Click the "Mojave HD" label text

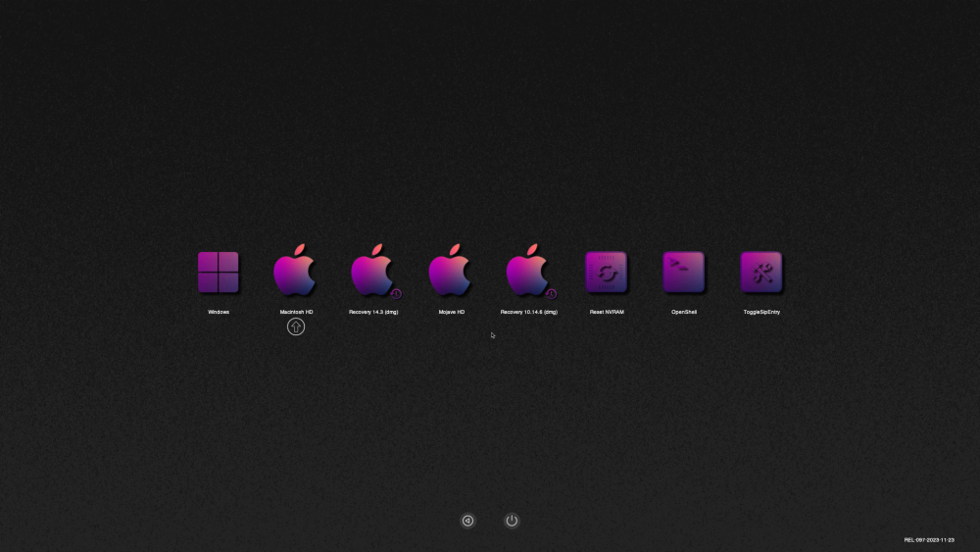451,312
